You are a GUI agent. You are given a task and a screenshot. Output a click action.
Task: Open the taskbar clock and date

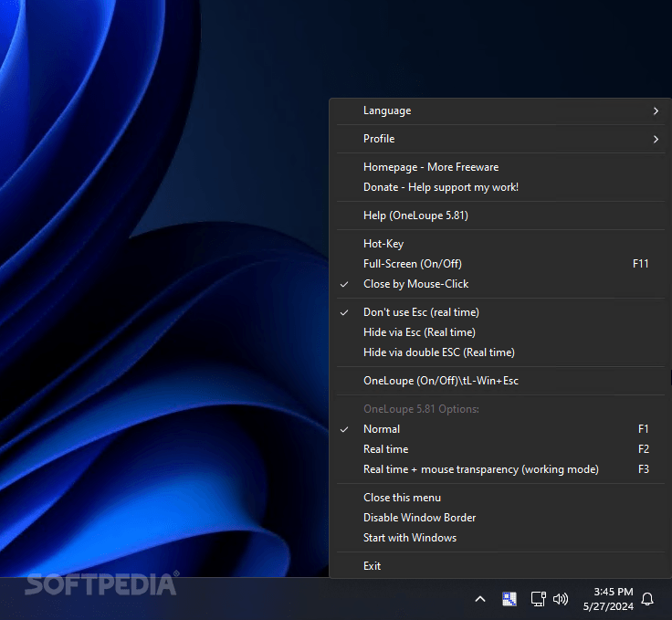coord(608,599)
